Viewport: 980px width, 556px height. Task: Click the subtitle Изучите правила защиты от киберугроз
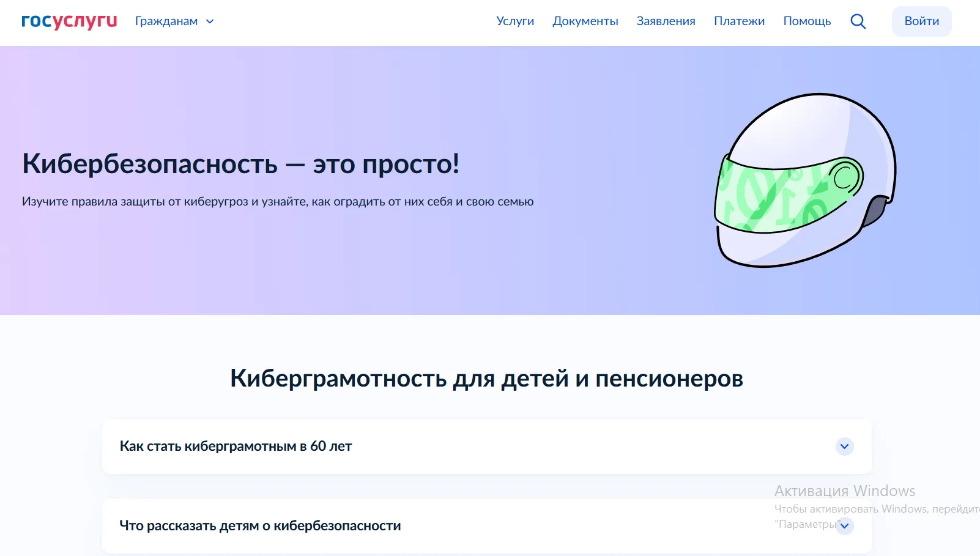click(x=278, y=202)
